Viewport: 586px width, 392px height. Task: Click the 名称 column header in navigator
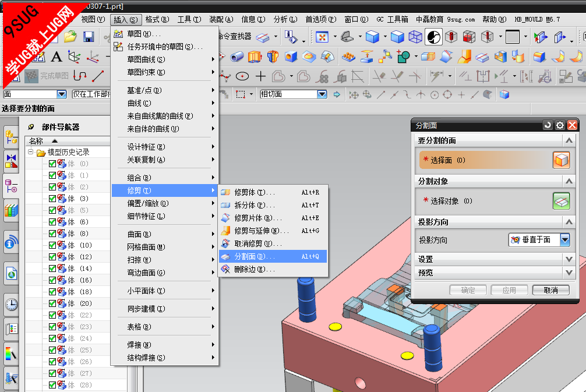tap(67, 141)
